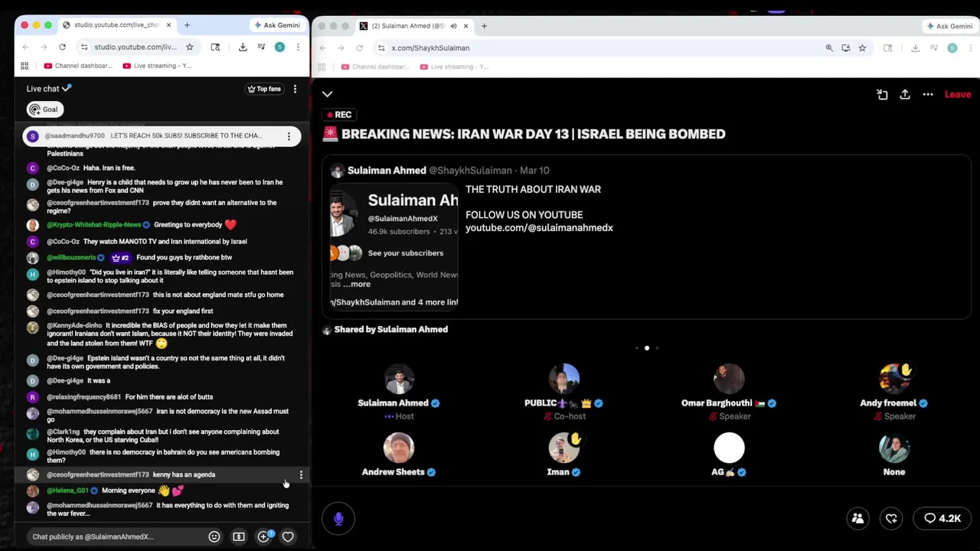
Task: Collapse the X Space with the down chevron
Action: coord(328,94)
